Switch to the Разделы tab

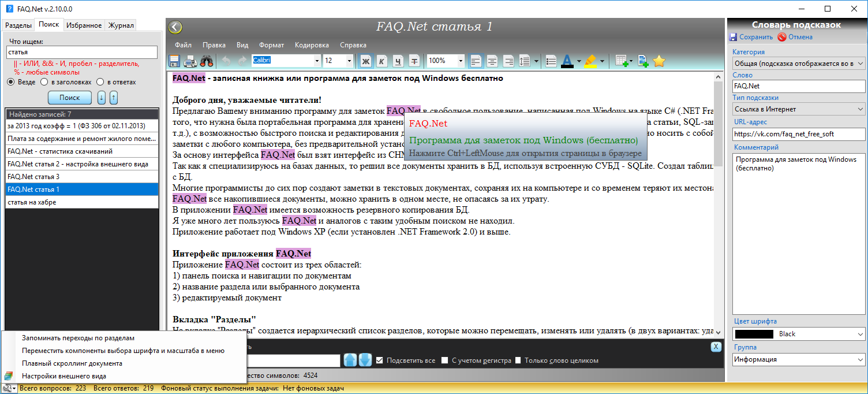18,25
